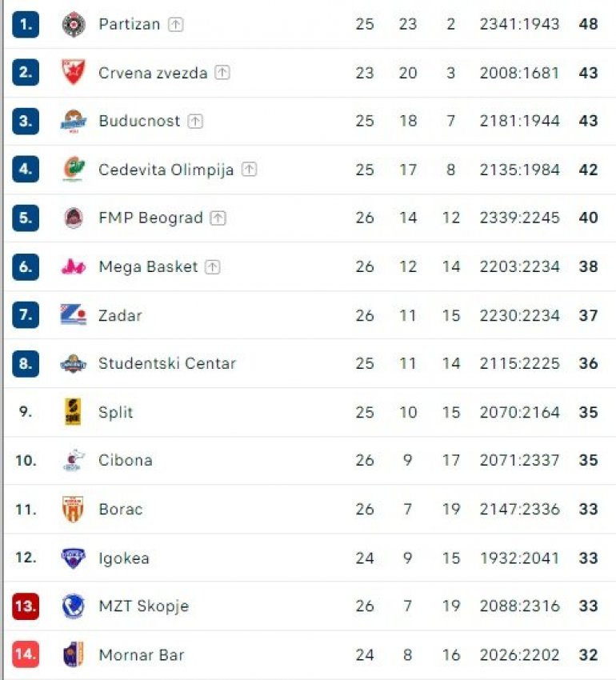
Task: Click the red rank 13 badge
Action: coord(26,606)
